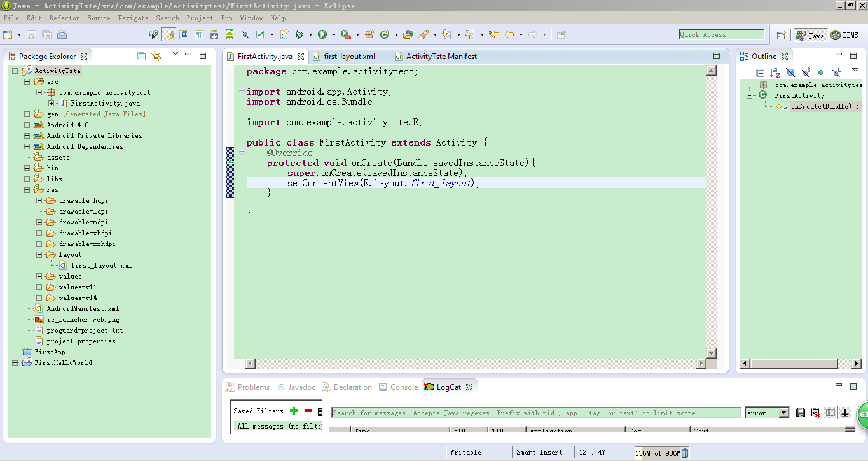
Task: Clear the LogCat log
Action: click(815, 413)
